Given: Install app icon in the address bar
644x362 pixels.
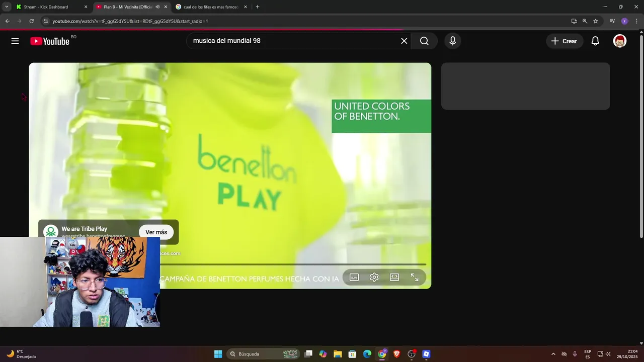Looking at the screenshot, I should point(574,21).
